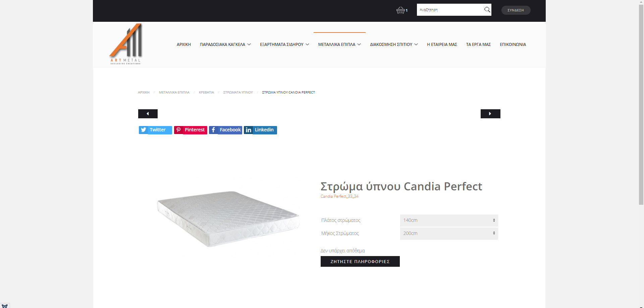Click the Αναζήτηση search input field

(449, 10)
